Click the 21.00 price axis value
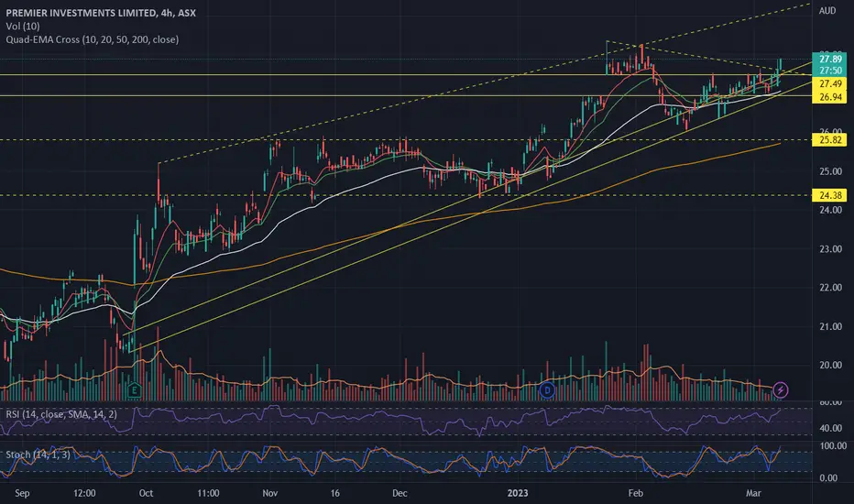 click(830, 326)
